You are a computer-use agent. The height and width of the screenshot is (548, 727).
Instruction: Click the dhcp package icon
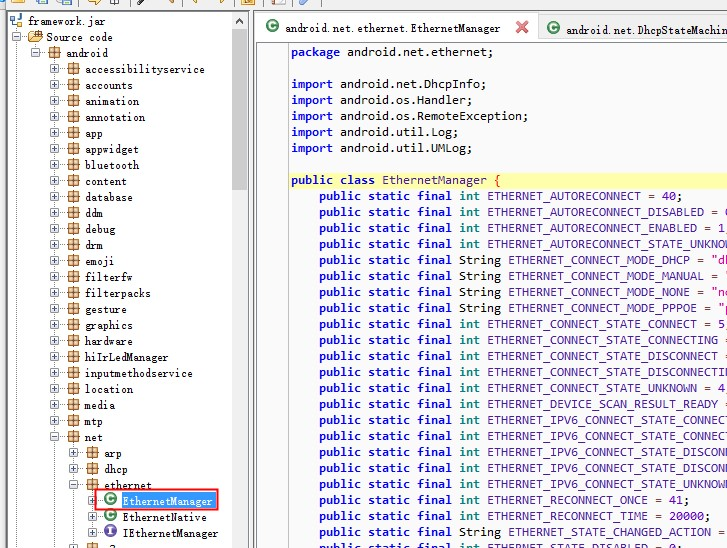pos(92,468)
